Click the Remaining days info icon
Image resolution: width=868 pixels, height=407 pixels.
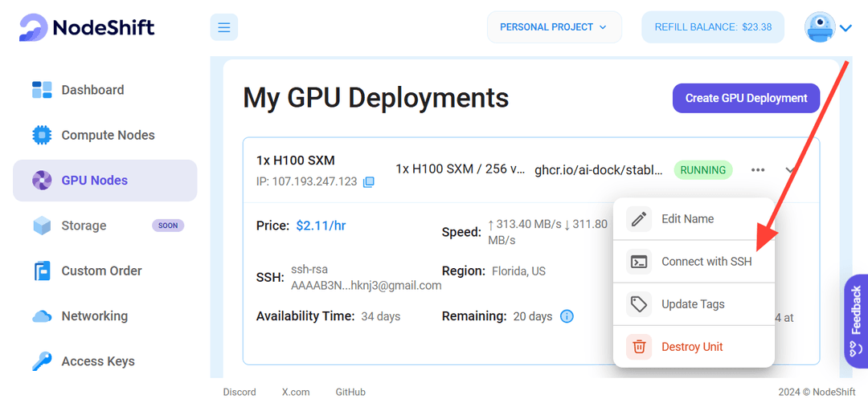click(x=567, y=316)
